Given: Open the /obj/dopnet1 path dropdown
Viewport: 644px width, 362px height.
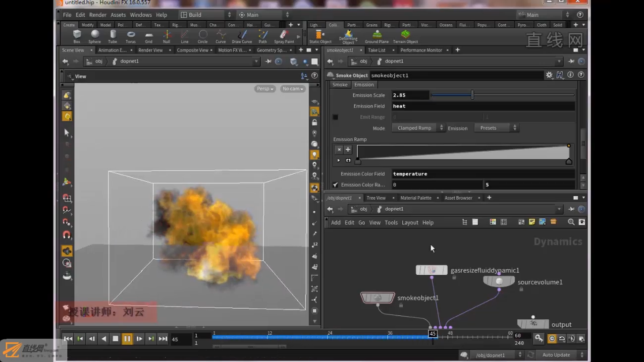Looking at the screenshot, I should coord(498,355).
